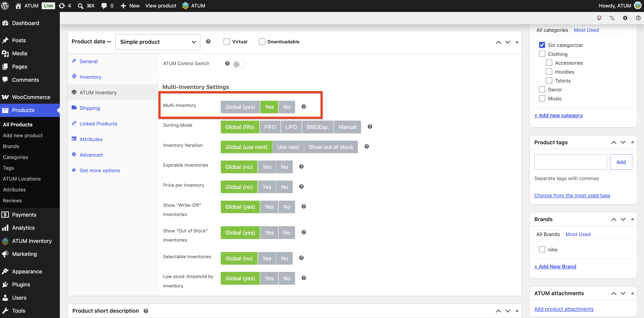Click Add new category link

(558, 115)
